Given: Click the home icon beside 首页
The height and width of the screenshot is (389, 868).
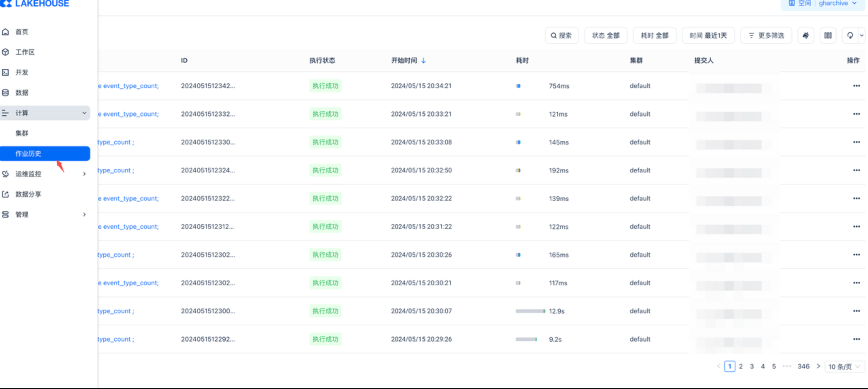Looking at the screenshot, I should click(x=5, y=32).
